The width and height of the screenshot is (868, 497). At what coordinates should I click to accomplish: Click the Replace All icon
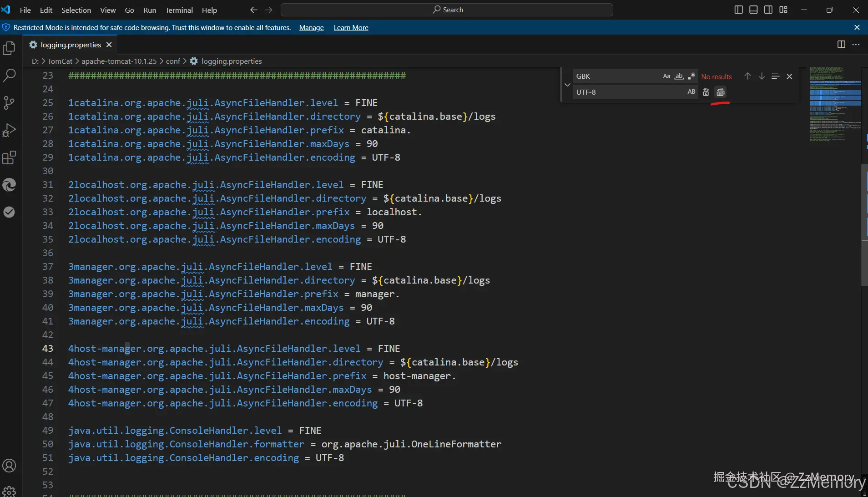(720, 92)
